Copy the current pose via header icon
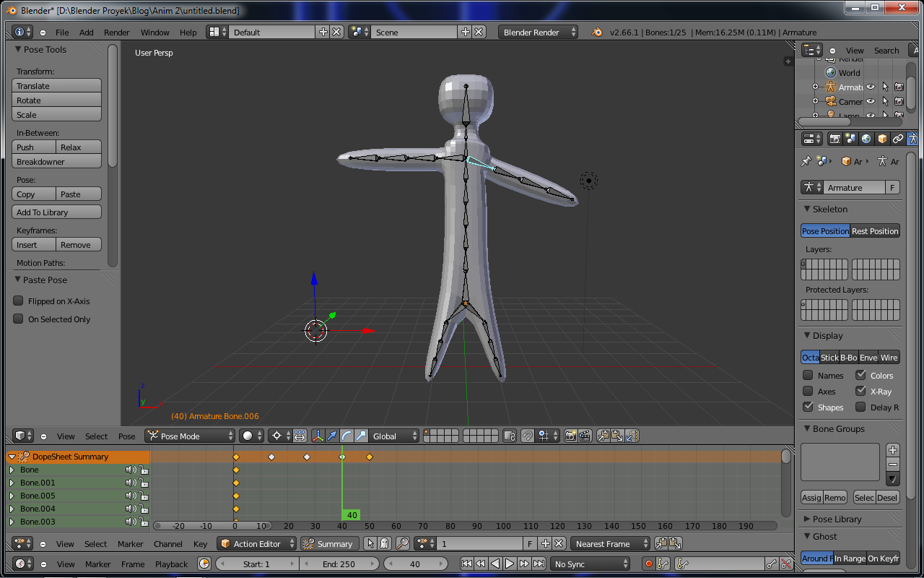The height and width of the screenshot is (578, 924). (x=603, y=436)
